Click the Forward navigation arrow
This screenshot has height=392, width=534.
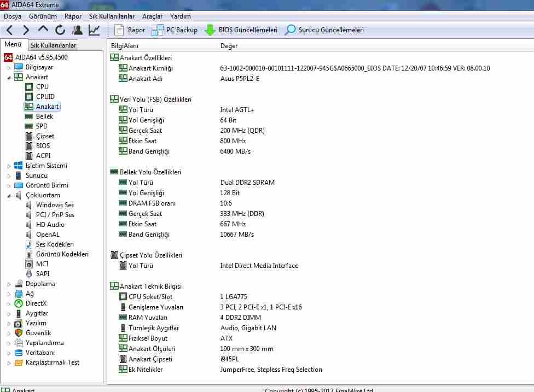(x=26, y=30)
